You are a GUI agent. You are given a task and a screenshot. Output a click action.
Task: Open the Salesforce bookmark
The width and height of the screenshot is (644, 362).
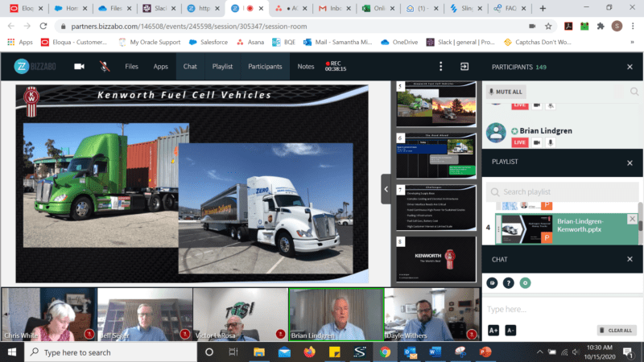[208, 42]
